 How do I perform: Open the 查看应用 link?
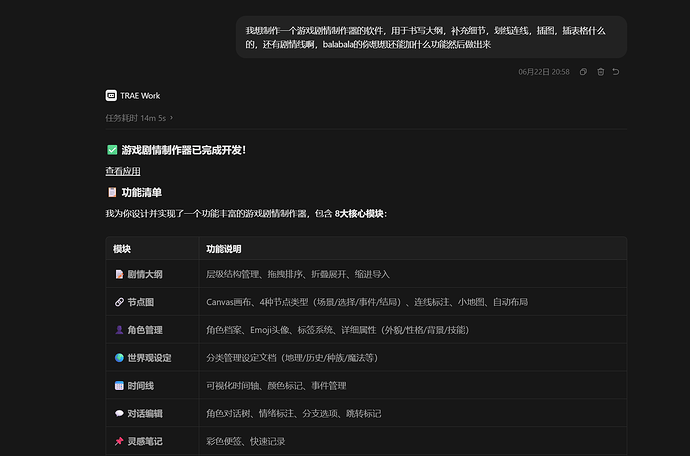123,171
